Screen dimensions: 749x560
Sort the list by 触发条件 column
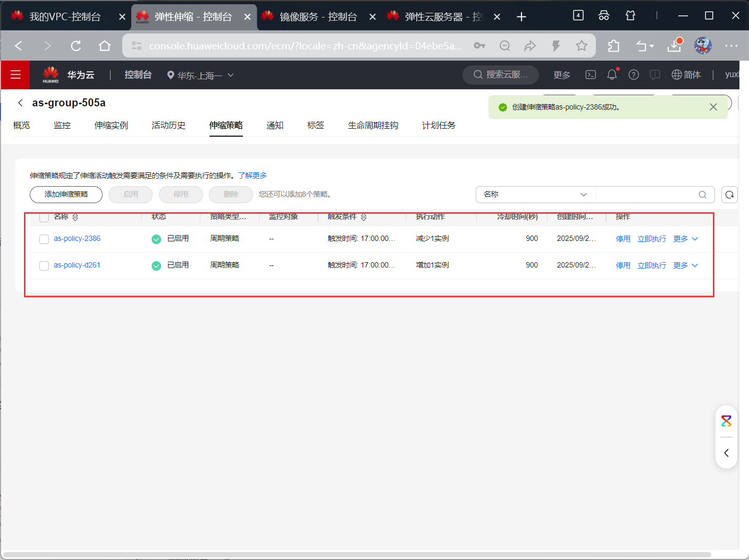click(364, 217)
